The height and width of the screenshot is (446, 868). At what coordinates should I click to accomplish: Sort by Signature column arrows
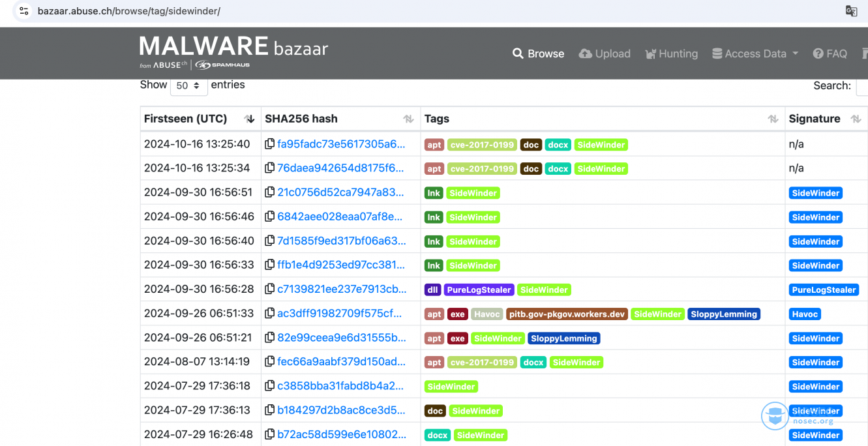click(x=856, y=119)
